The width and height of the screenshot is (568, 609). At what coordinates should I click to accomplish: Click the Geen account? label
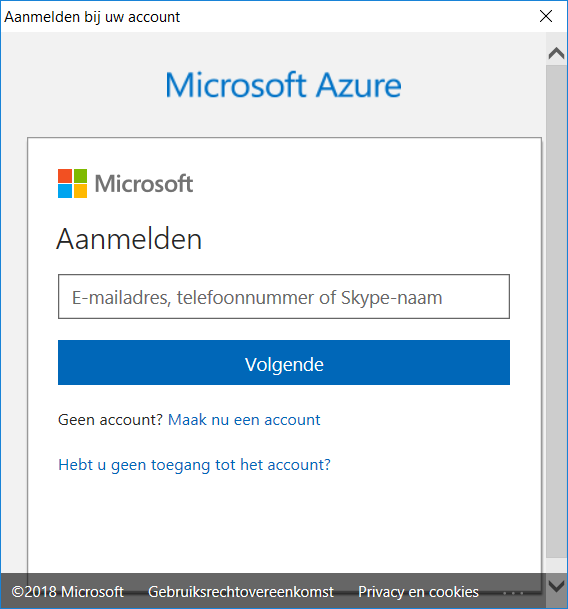[110, 420]
